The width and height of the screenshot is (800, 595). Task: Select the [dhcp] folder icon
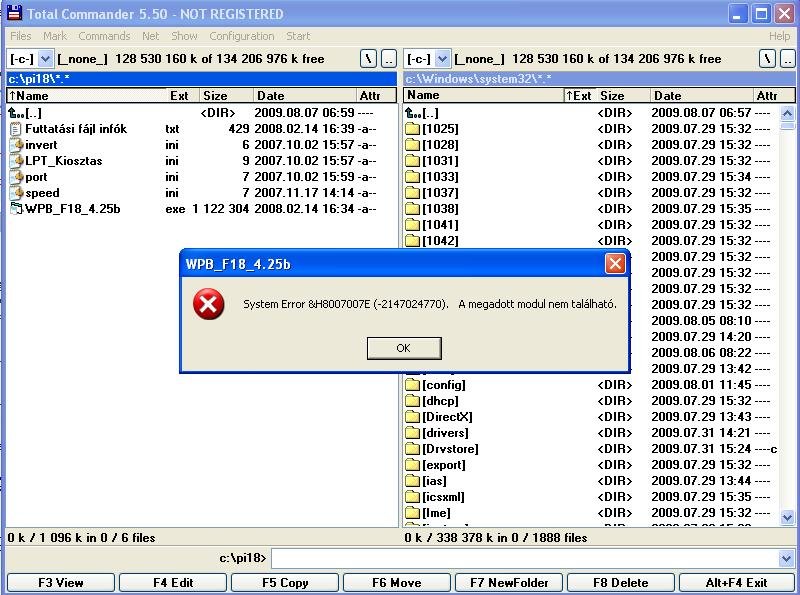tap(412, 401)
